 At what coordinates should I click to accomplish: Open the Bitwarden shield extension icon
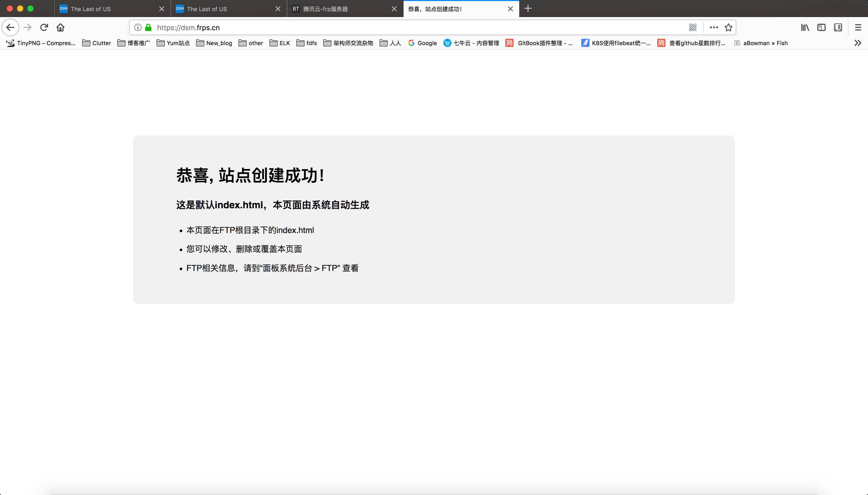(x=838, y=28)
